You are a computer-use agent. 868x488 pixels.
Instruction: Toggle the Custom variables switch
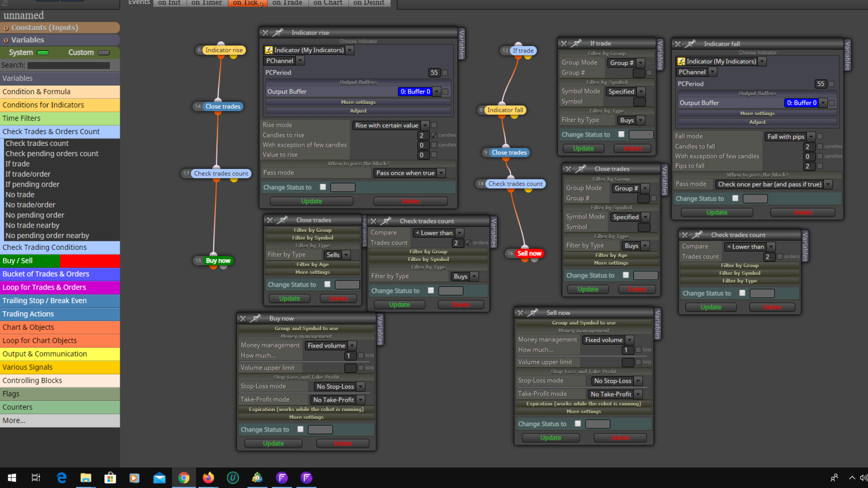click(104, 53)
